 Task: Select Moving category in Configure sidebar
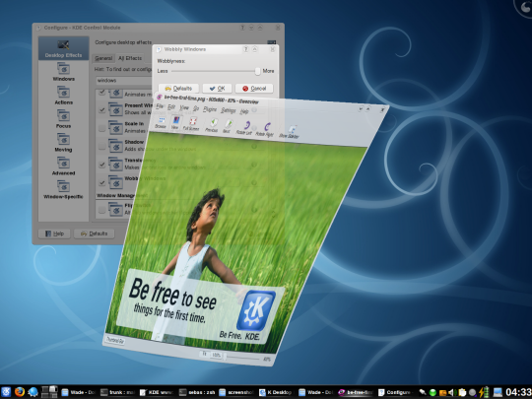[63, 143]
